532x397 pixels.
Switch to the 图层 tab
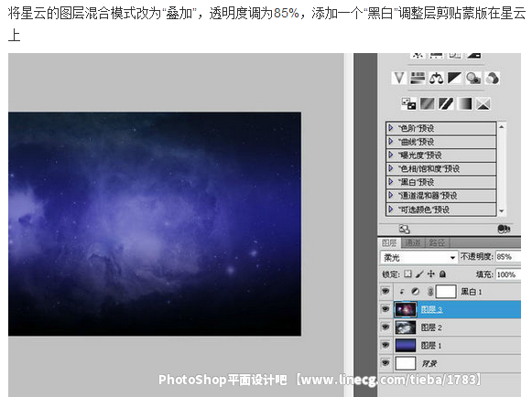[x=389, y=242]
